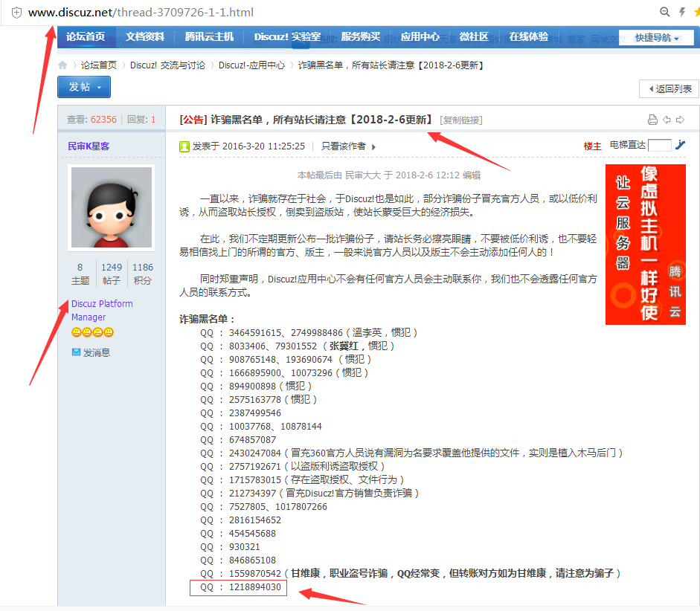
Task: Click the Discuz Platform Manager group link
Action: point(102,311)
